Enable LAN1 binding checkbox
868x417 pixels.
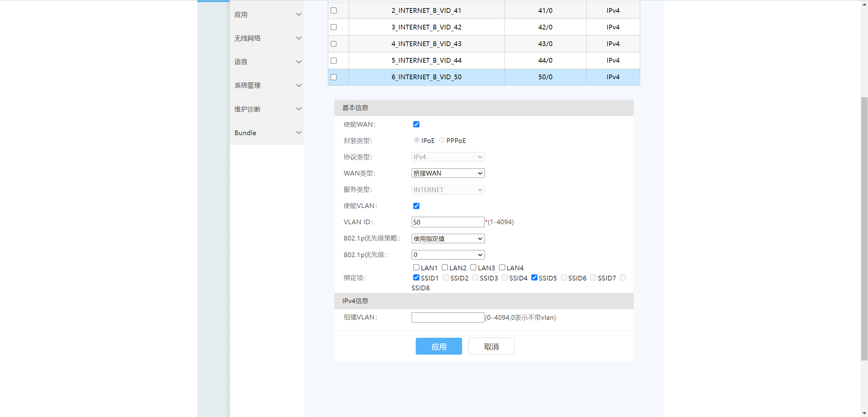[x=416, y=268]
